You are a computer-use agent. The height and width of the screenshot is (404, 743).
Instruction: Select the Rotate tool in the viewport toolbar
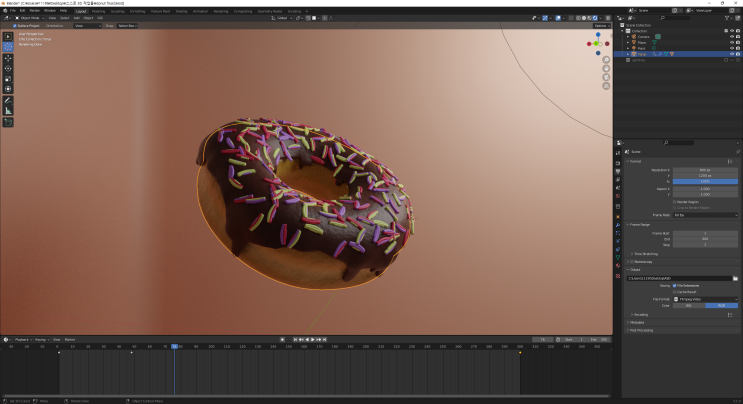(8, 68)
